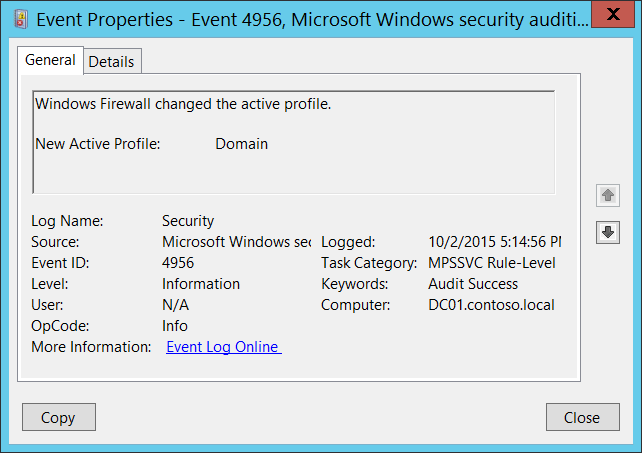Select the Source field value
The width and height of the screenshot is (642, 453).
236,241
